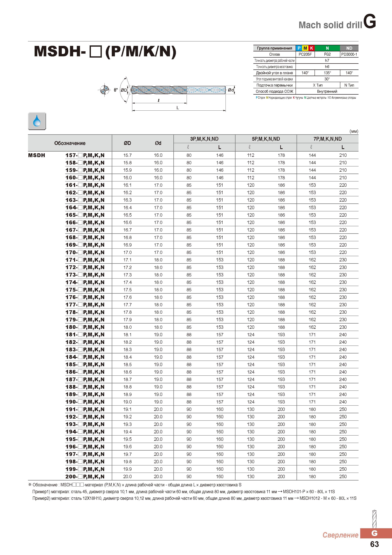The width and height of the screenshot is (392, 555).
Task: Click the "Пример1)" example note line
Action: click(184, 491)
